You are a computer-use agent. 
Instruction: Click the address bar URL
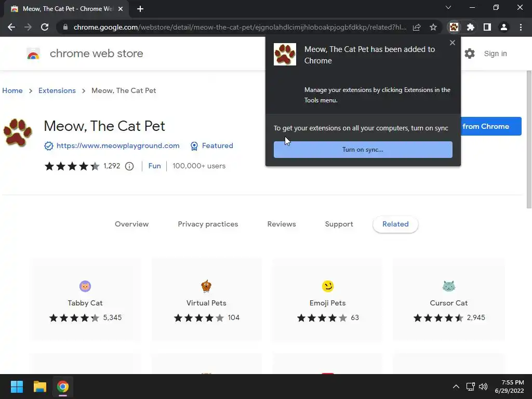[240, 27]
